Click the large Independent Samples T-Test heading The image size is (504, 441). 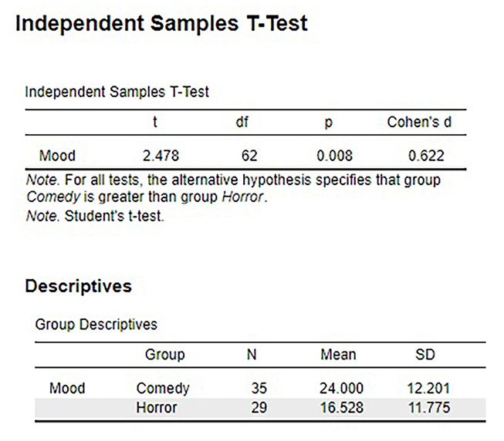tap(161, 24)
